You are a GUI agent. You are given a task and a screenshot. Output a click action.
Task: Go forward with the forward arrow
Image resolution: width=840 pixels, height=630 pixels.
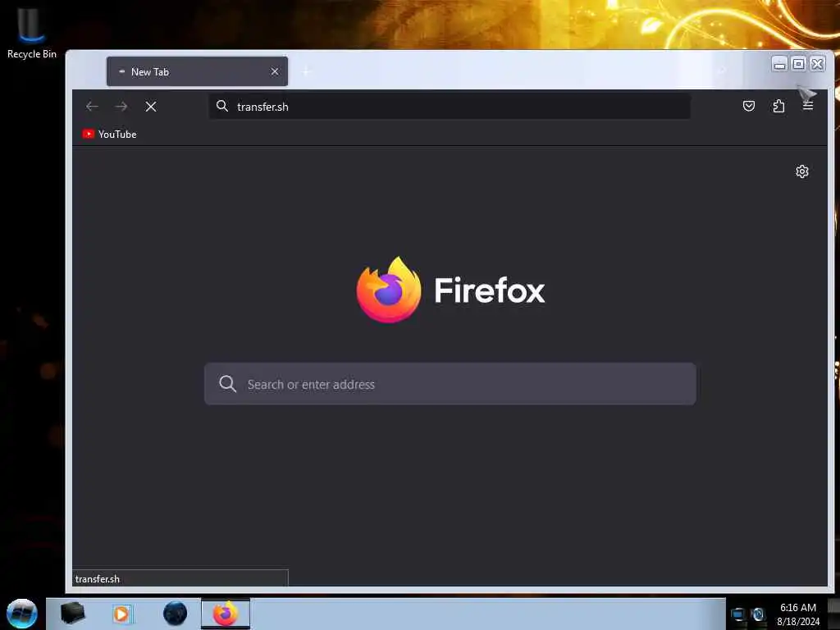click(x=121, y=107)
